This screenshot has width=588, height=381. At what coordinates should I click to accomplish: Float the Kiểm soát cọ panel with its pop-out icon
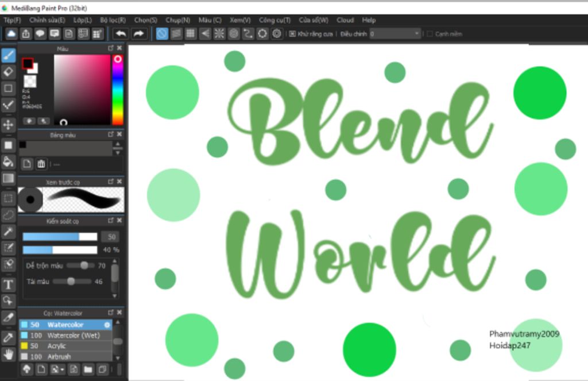(x=111, y=221)
